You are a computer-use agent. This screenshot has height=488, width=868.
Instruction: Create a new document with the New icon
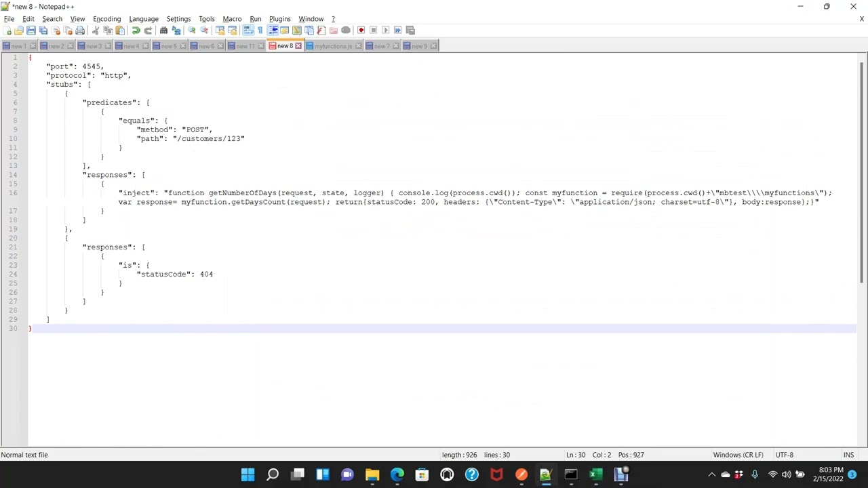pos(7,30)
